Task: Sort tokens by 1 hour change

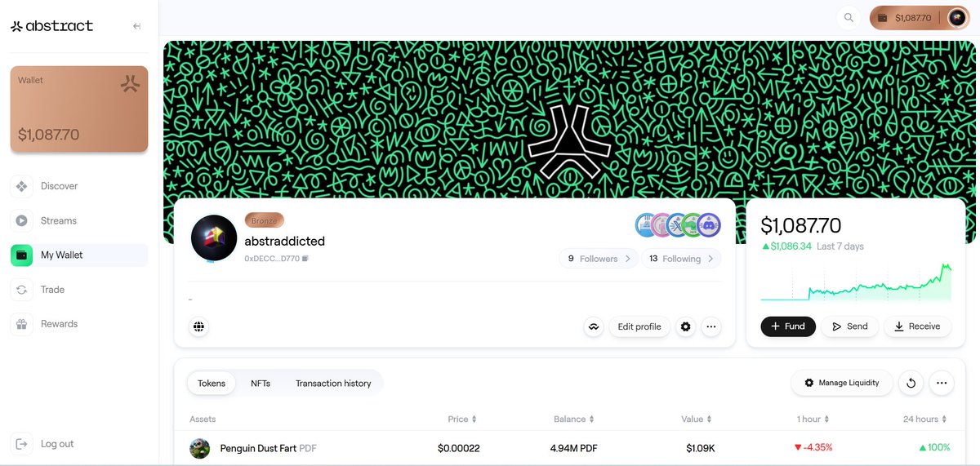Action: pos(813,419)
